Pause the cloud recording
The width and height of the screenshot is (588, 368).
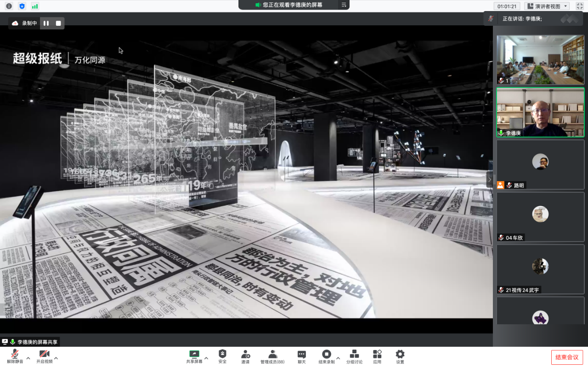tap(46, 23)
